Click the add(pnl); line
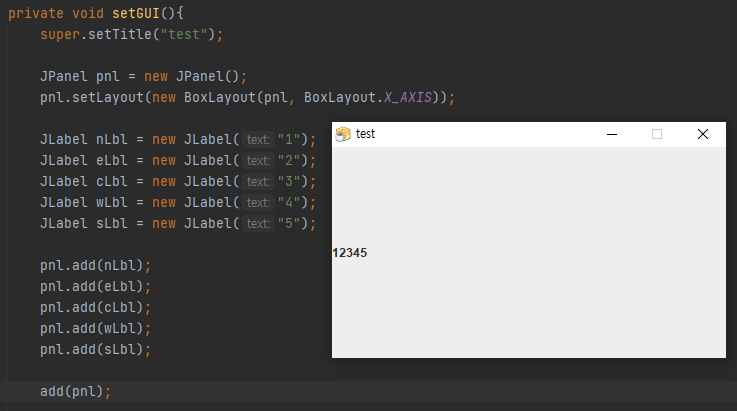 tap(76, 392)
